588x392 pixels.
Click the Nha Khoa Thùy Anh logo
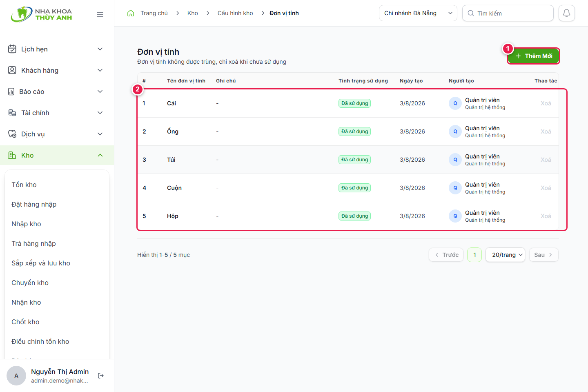coord(42,14)
